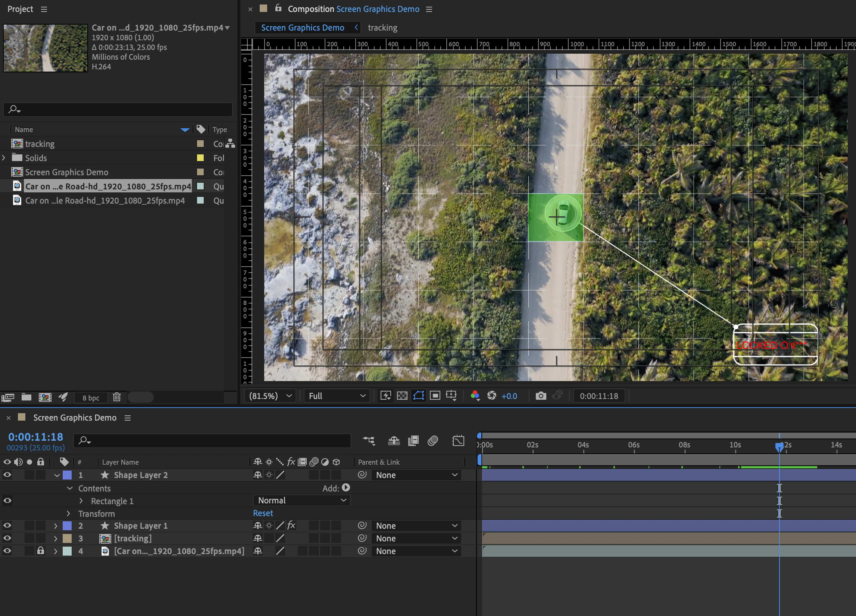Click the delete trash icon in Project panel
This screenshot has height=616, width=856.
(x=117, y=397)
